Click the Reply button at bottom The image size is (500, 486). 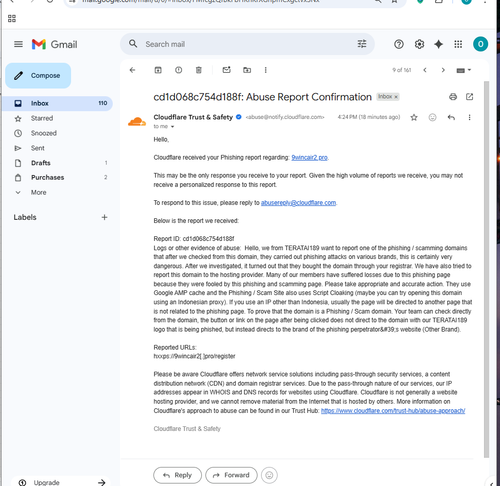coord(177,475)
